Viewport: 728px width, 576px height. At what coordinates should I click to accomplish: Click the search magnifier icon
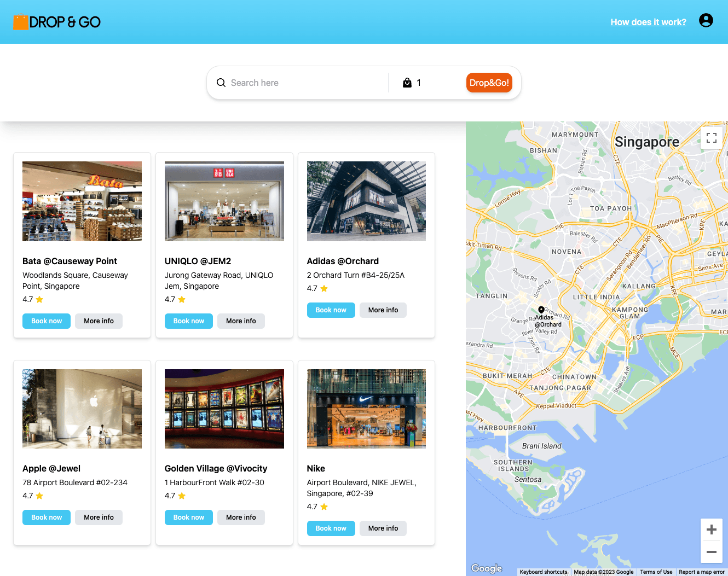click(x=221, y=83)
